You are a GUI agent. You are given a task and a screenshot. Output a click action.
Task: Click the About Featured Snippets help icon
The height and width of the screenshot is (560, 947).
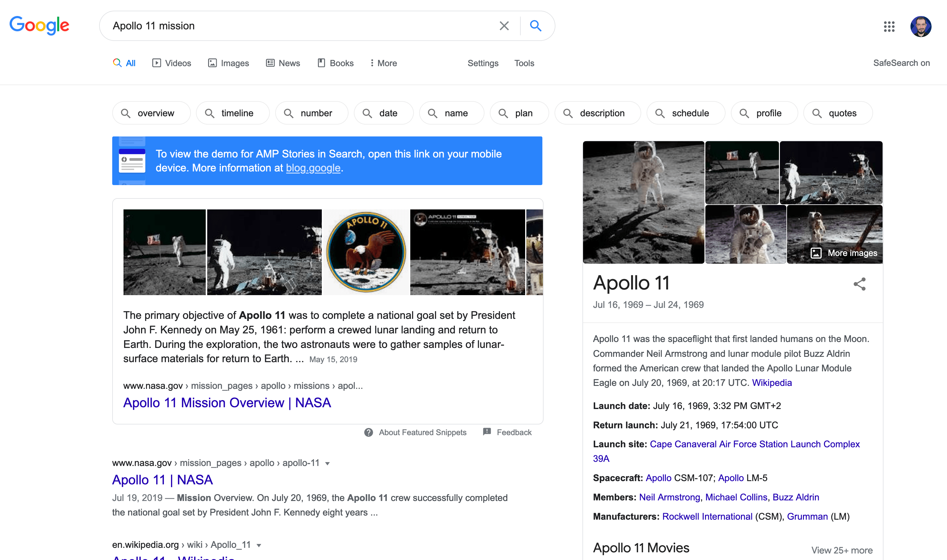pyautogui.click(x=368, y=432)
